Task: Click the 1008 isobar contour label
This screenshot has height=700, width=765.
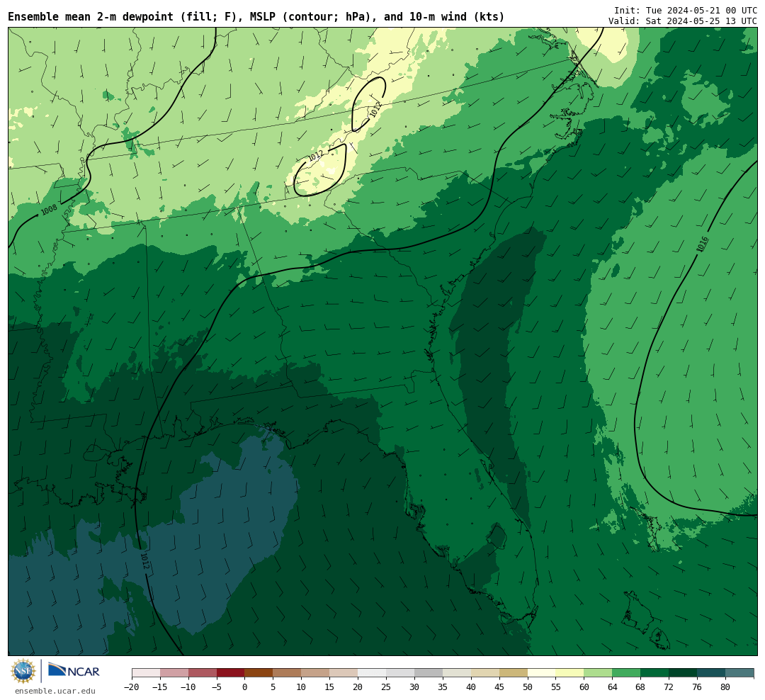Action: point(49,210)
